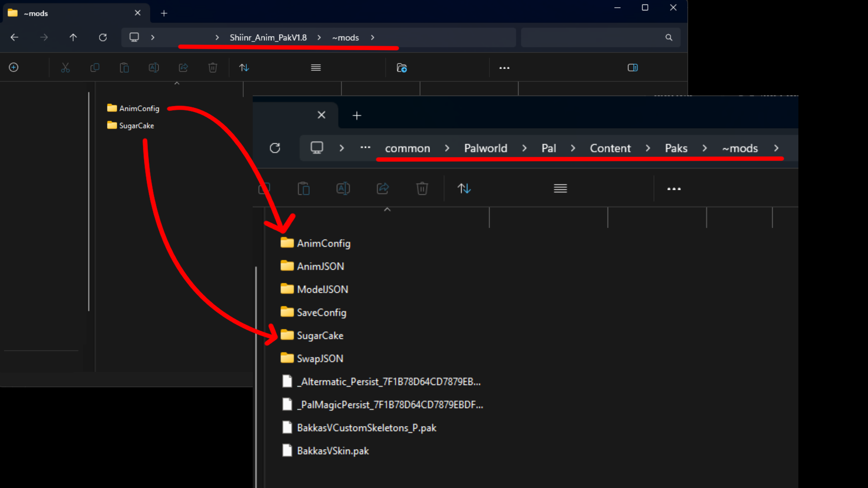868x488 pixels.
Task: Click Back arrow in the ~mods window
Action: pyautogui.click(x=14, y=38)
